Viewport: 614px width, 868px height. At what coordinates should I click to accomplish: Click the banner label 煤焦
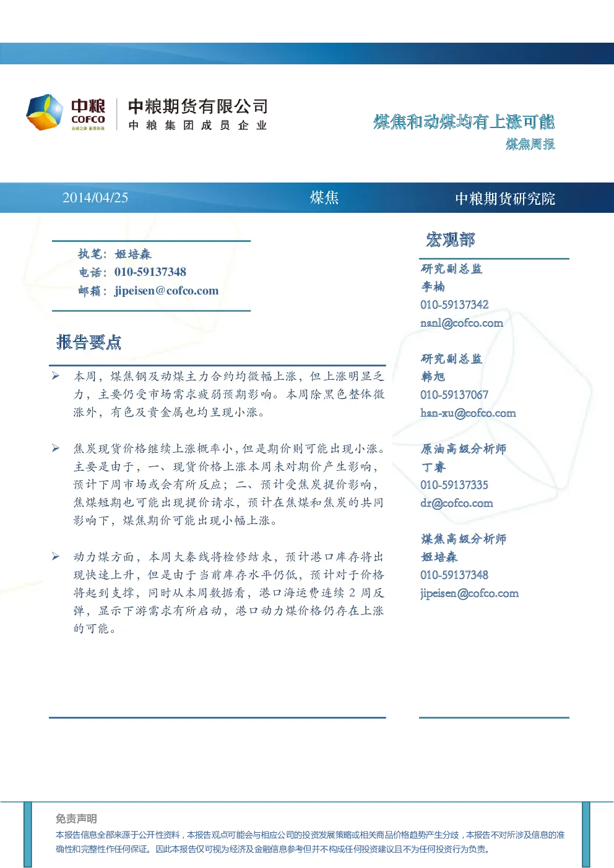[x=324, y=198]
